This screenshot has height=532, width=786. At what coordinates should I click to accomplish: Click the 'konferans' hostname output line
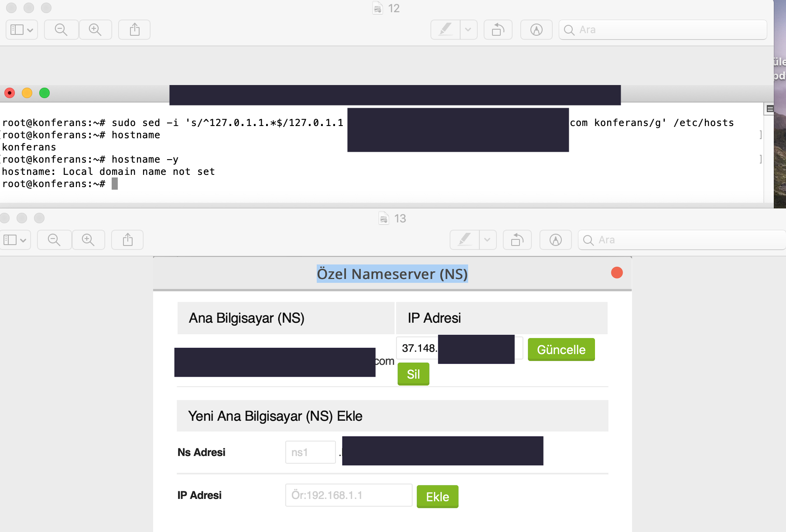point(29,147)
